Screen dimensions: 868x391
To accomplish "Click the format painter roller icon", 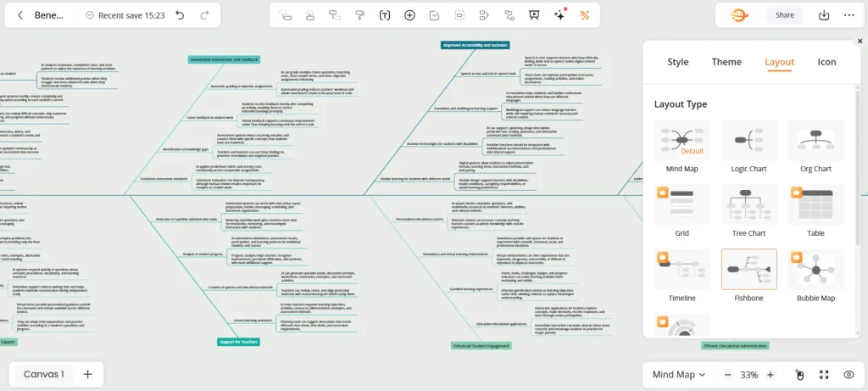I will tap(359, 15).
